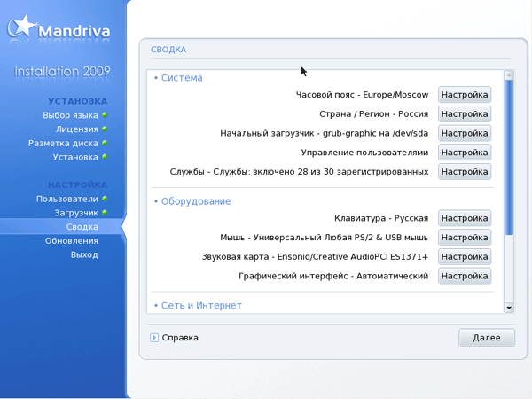Click the Начальный загрузчик grub-graphic text
Screen dimensions: 532x399
324,133
